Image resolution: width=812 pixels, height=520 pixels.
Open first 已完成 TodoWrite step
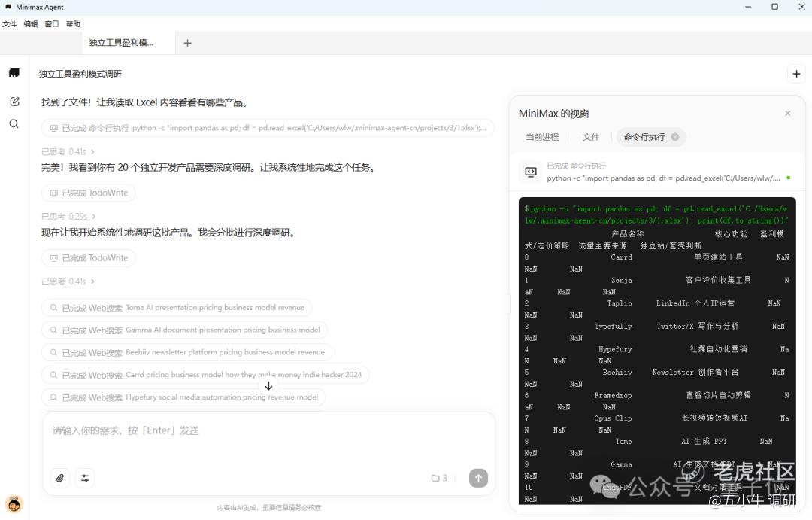[x=89, y=193]
